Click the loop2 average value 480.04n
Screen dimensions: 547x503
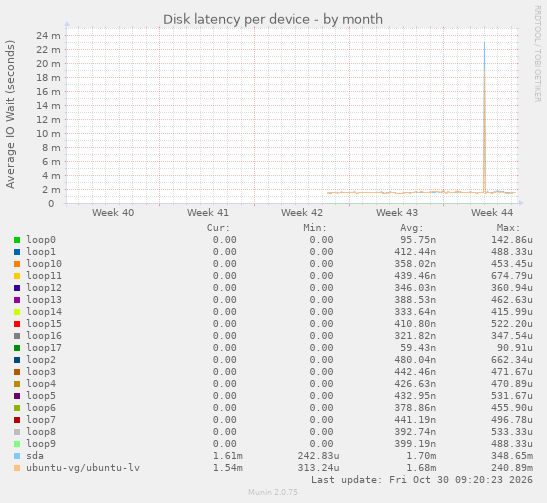coord(415,360)
